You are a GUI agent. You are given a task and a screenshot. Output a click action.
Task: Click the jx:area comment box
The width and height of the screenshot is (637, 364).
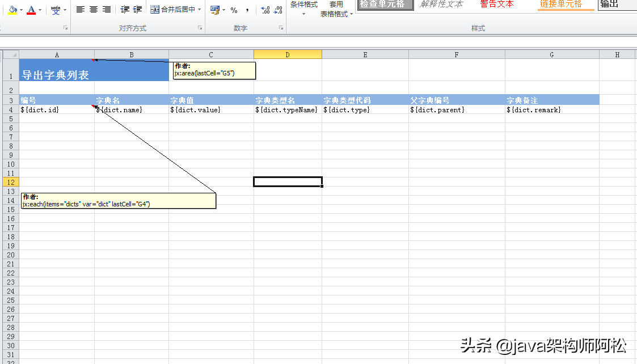(214, 70)
